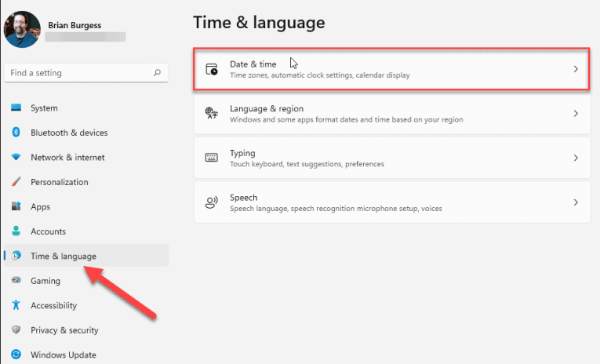Navigate to Apps section
The width and height of the screenshot is (600, 364).
pos(86,206)
